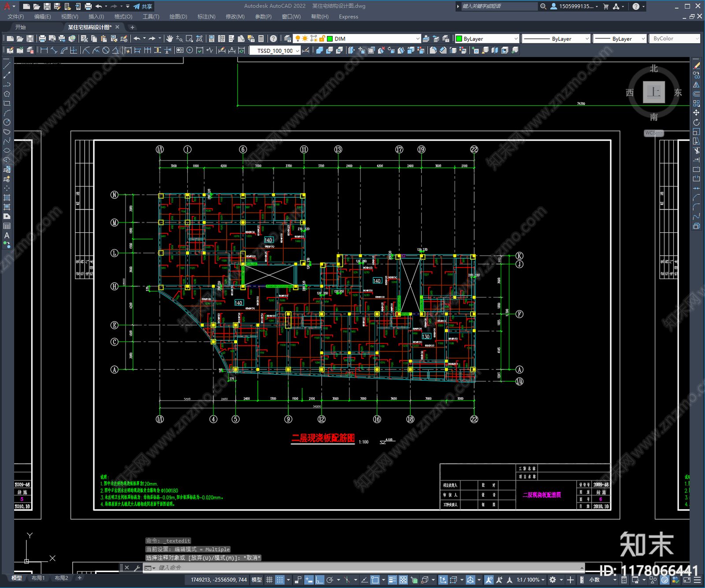Click the 模型 model space button in status bar
The width and height of the screenshot is (705, 588).
(256, 580)
